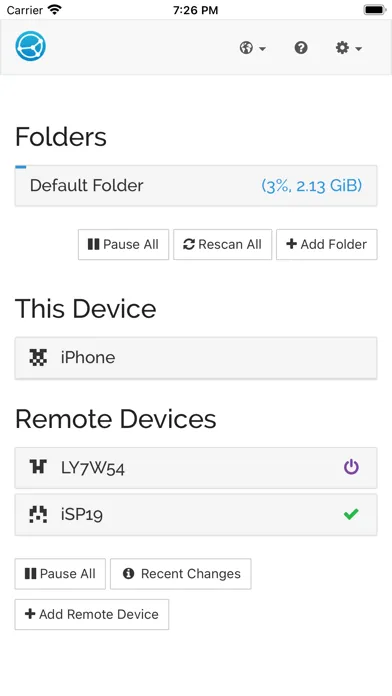392x696 pixels.
Task: Click the Add Folder button
Action: (327, 245)
